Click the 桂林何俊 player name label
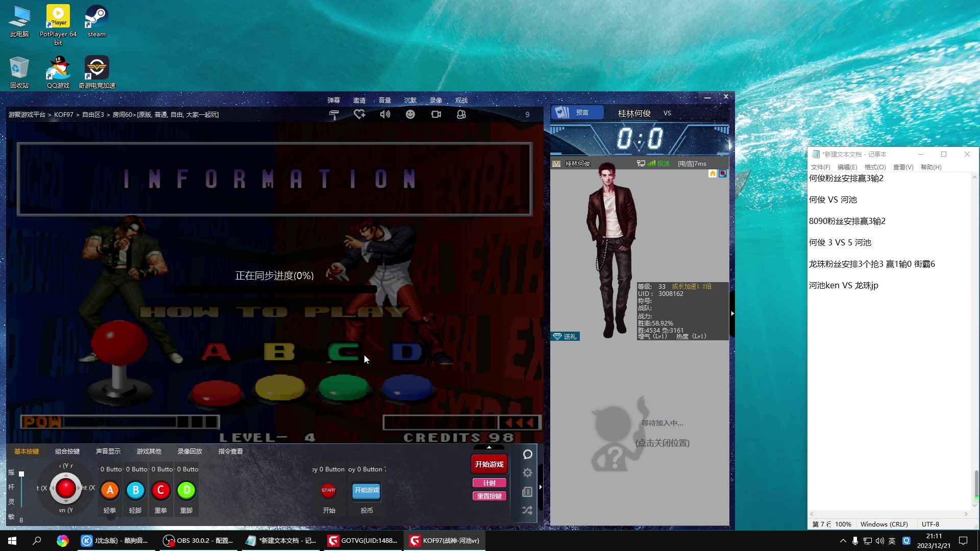The width and height of the screenshot is (980, 551). tap(634, 113)
